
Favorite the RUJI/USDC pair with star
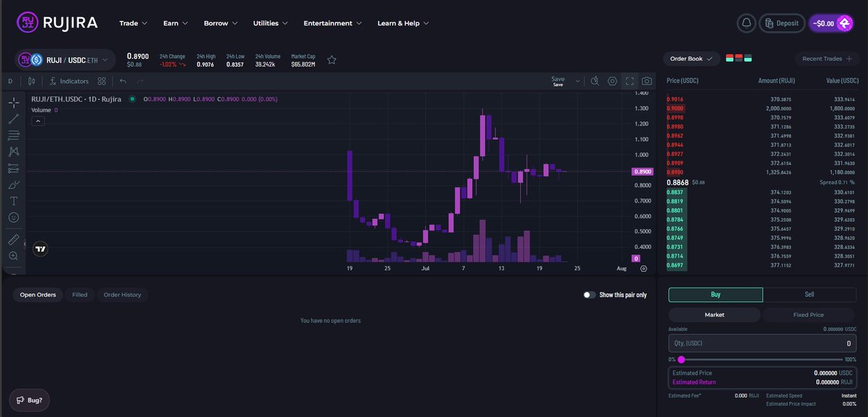(x=332, y=60)
